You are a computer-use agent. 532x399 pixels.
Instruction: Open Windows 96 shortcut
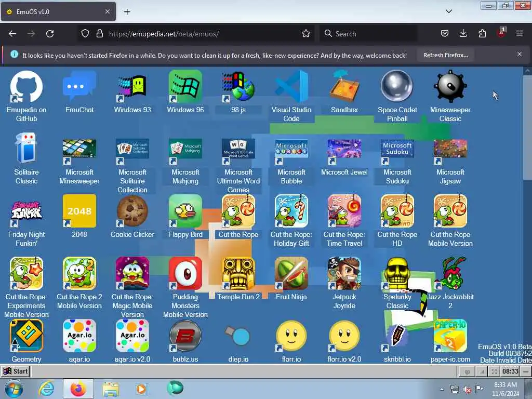185,86
